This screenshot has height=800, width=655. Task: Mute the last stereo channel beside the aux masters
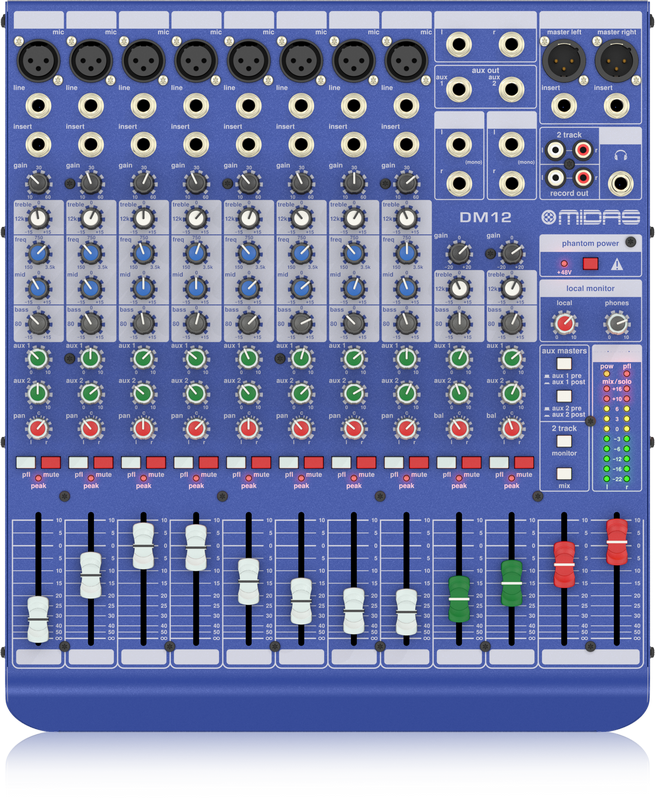pos(524,463)
